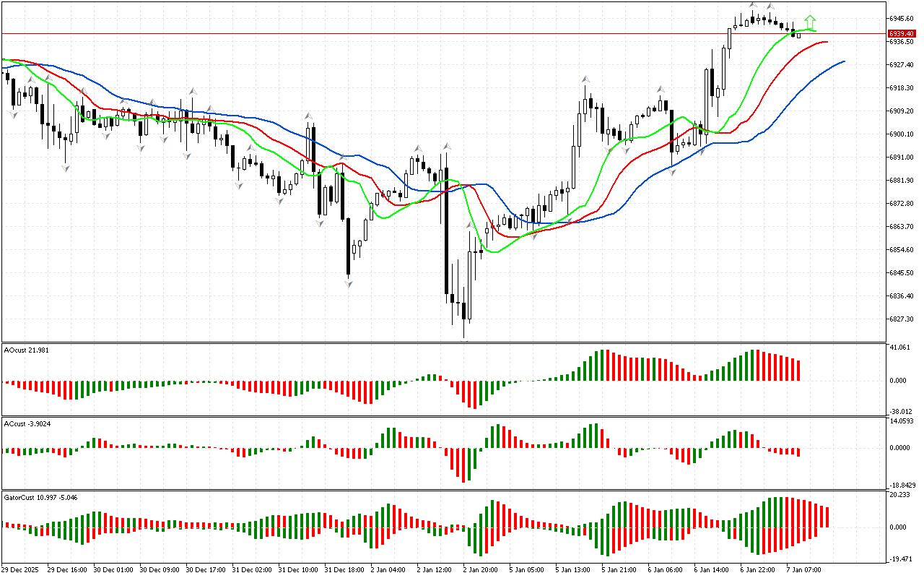Select the red horizontal price level line
Viewport: 924px width, 578px height.
[433, 33]
